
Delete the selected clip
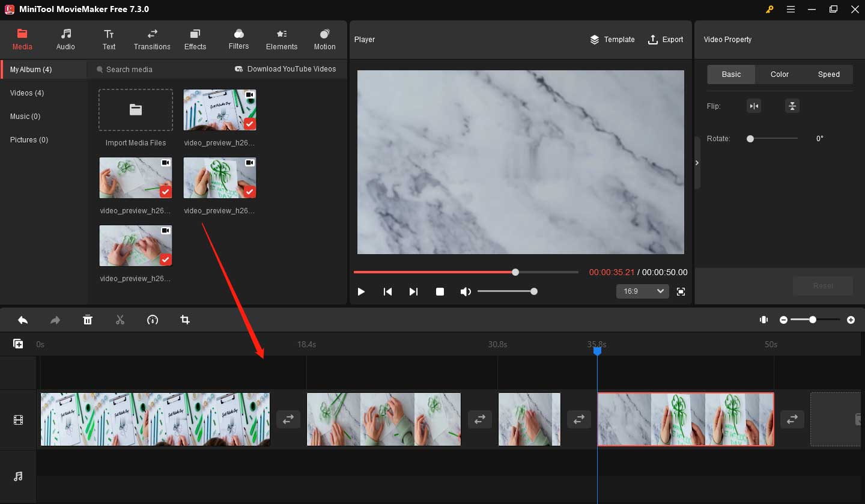pyautogui.click(x=88, y=320)
